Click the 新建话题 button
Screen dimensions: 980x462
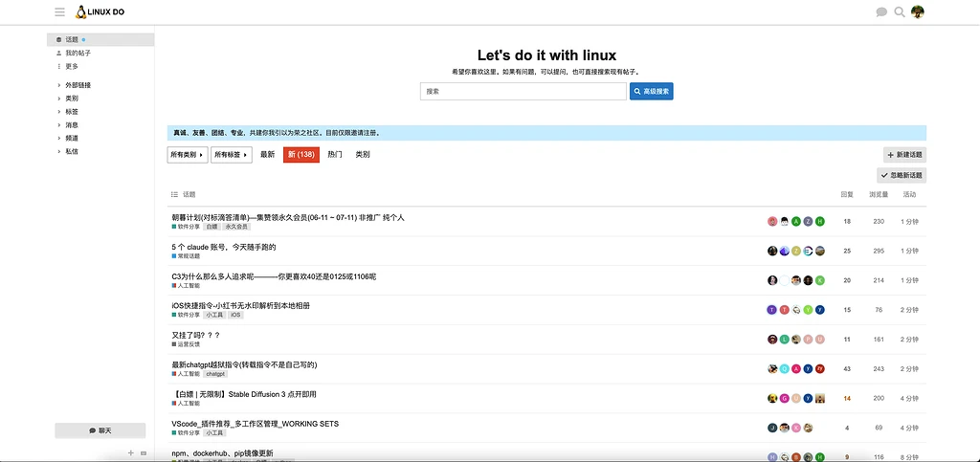(x=904, y=155)
